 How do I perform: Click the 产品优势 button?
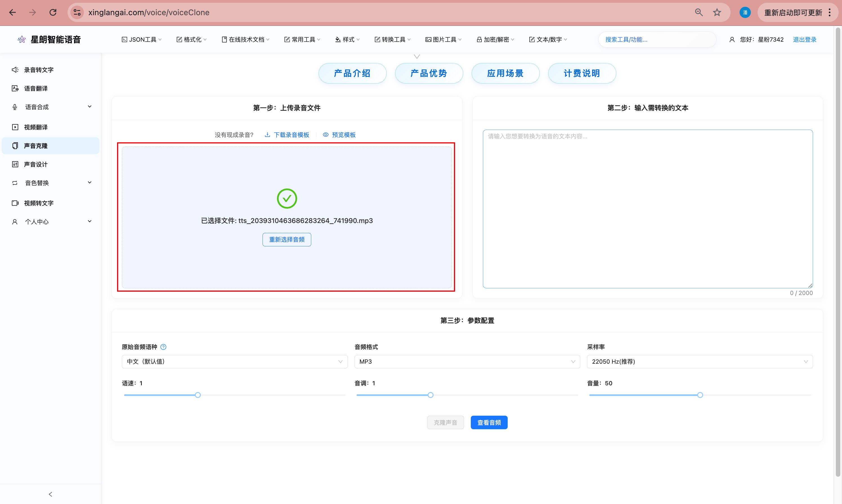click(x=429, y=73)
